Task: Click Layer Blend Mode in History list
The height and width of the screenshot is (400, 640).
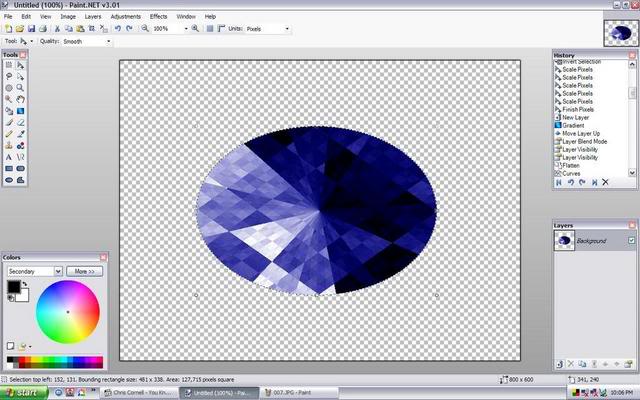Action: coord(584,141)
